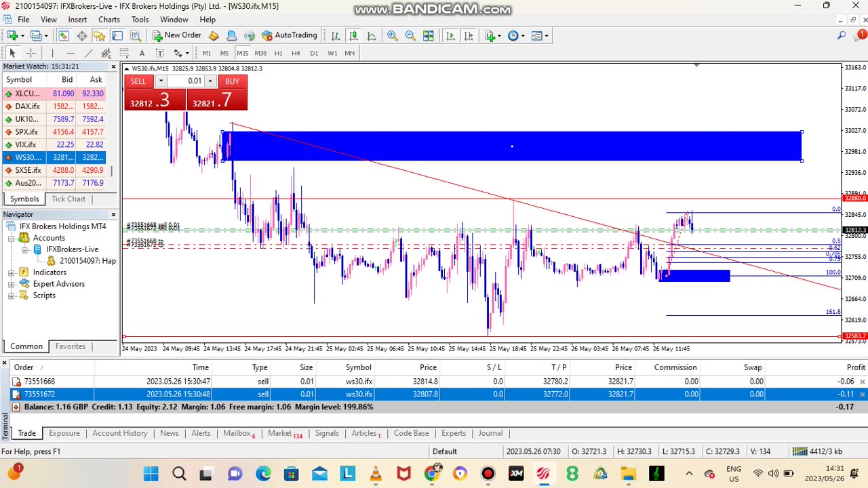Close order 73551668 with its X
The image size is (868, 488).
click(x=863, y=382)
